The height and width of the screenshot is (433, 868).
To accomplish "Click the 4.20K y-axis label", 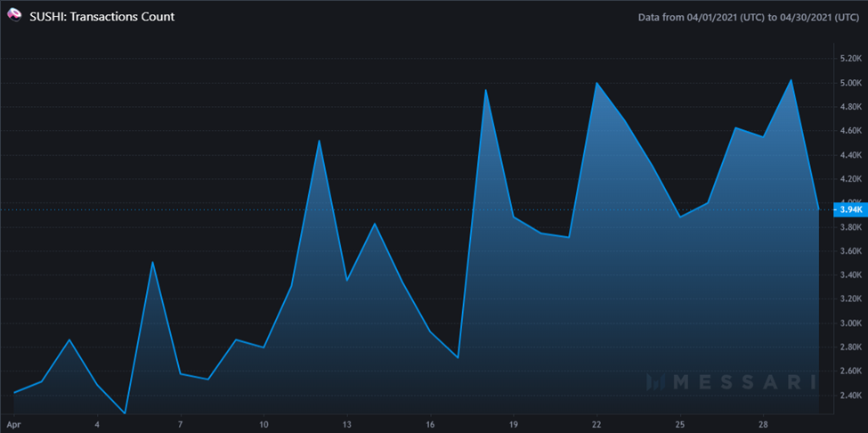I will point(851,179).
